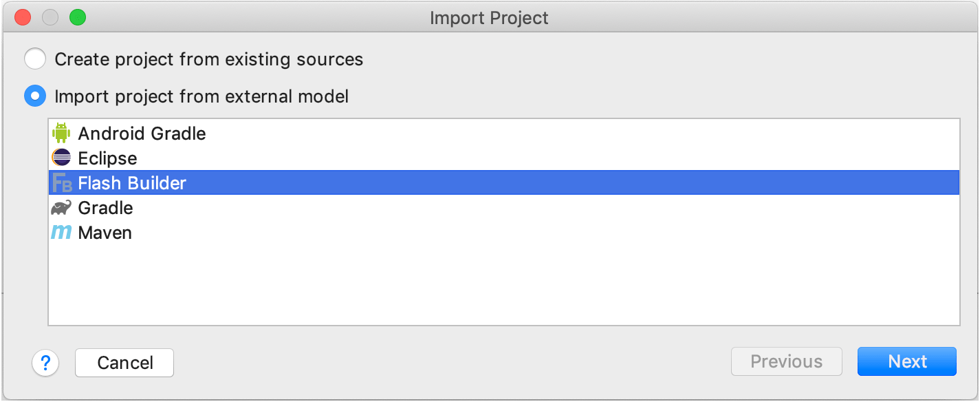Click the Gradle elephant icon
The image size is (980, 402).
[x=62, y=208]
